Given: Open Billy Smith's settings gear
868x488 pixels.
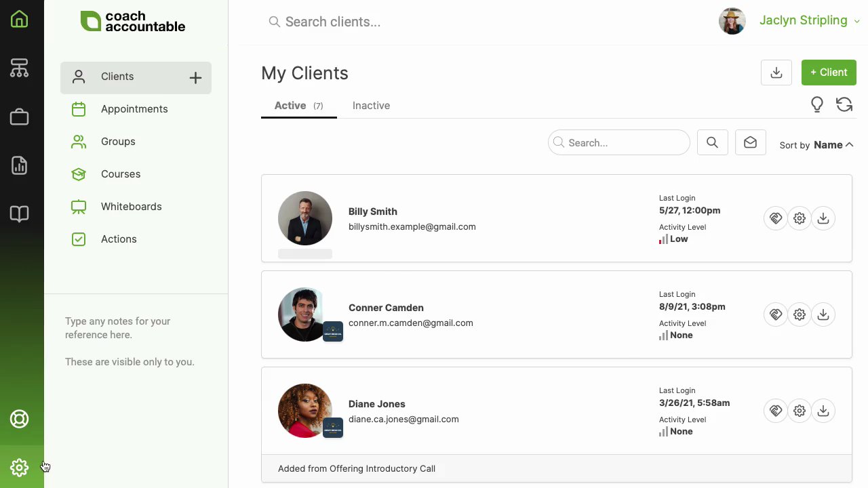Looking at the screenshot, I should pos(800,218).
